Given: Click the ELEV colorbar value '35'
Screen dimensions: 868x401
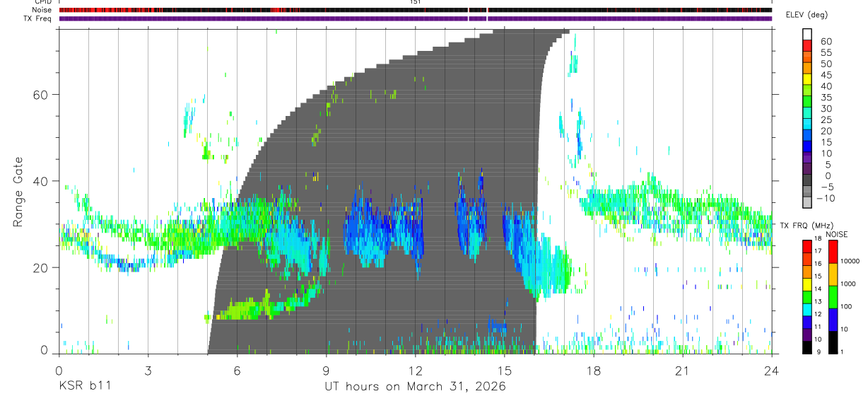Looking at the screenshot, I should (x=826, y=98).
